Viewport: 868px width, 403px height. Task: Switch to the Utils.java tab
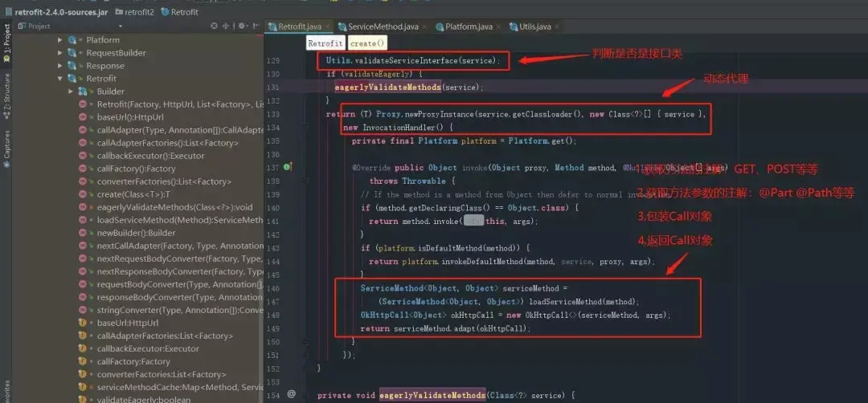[534, 26]
